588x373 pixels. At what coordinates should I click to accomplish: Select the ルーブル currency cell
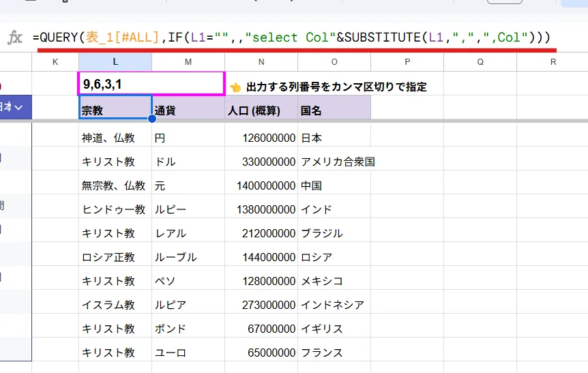pos(188,254)
